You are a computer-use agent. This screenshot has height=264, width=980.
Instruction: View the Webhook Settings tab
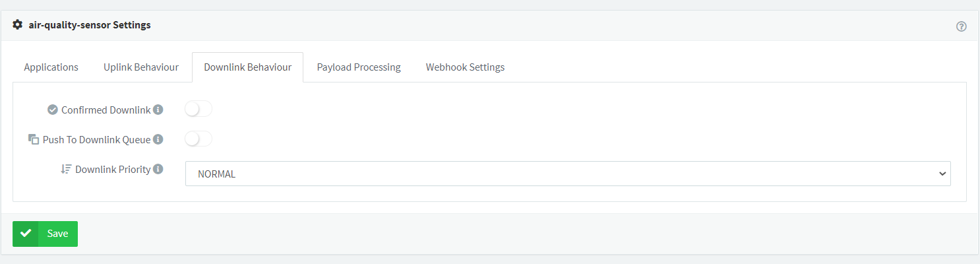(x=465, y=67)
